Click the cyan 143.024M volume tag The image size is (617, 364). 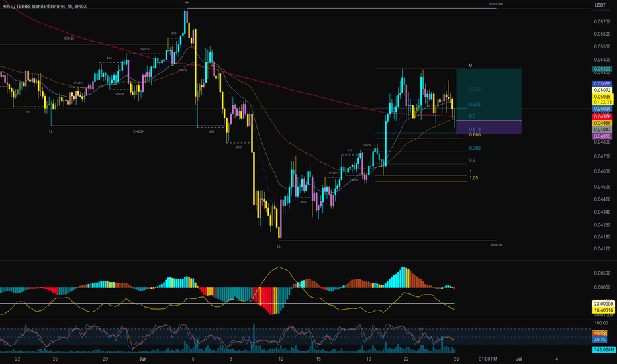click(603, 350)
